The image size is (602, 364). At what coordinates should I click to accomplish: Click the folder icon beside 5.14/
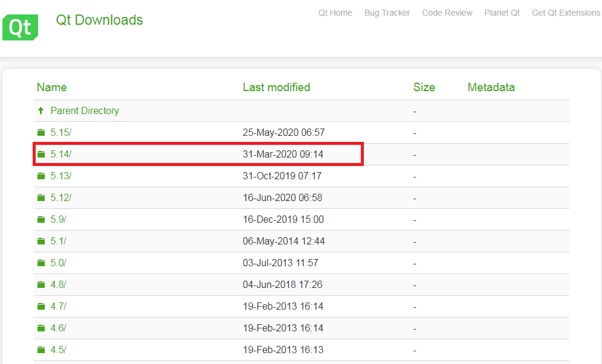[x=41, y=154]
